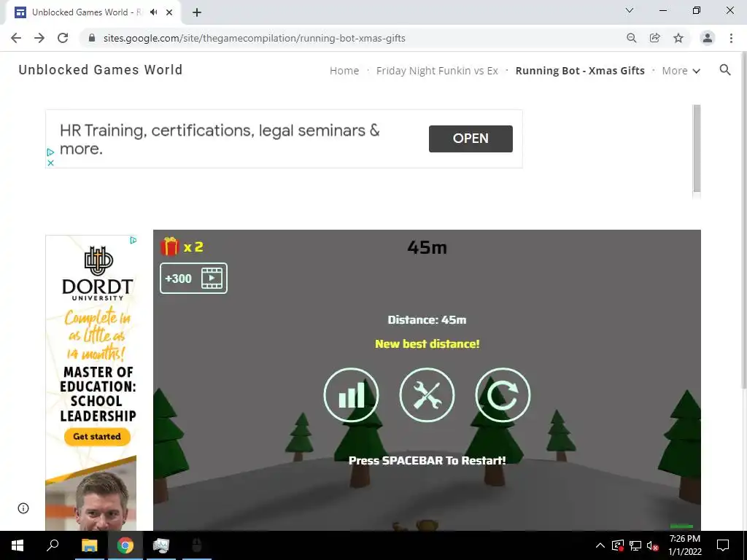This screenshot has height=560, width=747.
Task: Click the New best distance! text
Action: 427,344
